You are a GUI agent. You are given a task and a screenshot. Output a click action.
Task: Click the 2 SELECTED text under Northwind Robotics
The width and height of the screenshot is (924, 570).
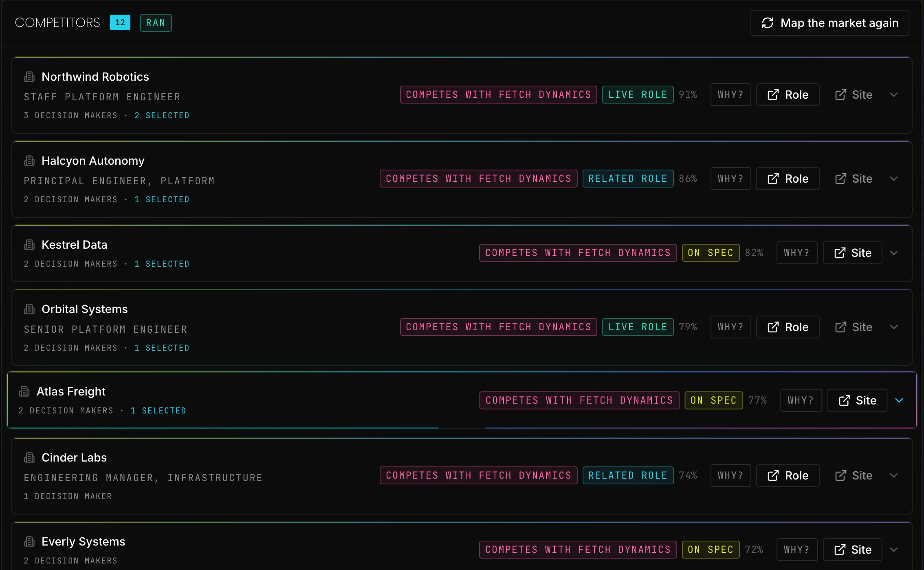[162, 115]
